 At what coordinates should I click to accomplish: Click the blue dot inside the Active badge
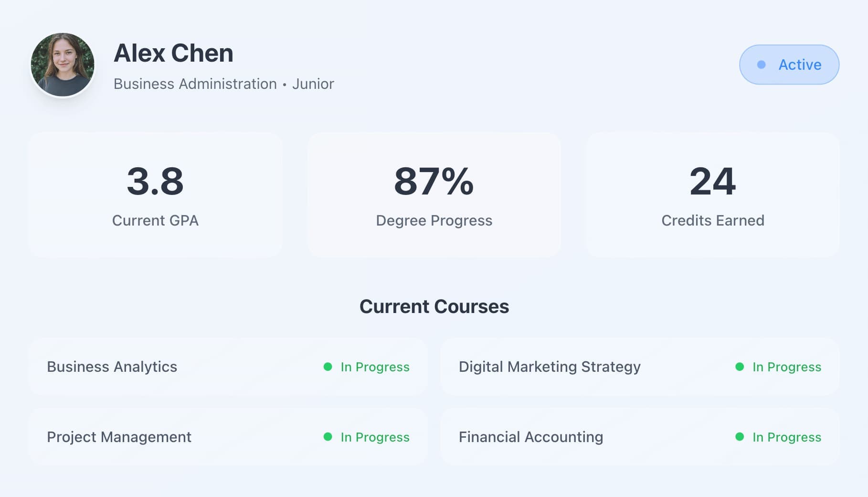click(x=762, y=64)
